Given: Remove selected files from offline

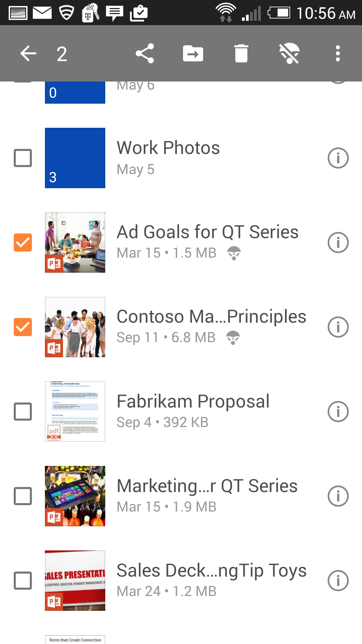Looking at the screenshot, I should 290,54.
